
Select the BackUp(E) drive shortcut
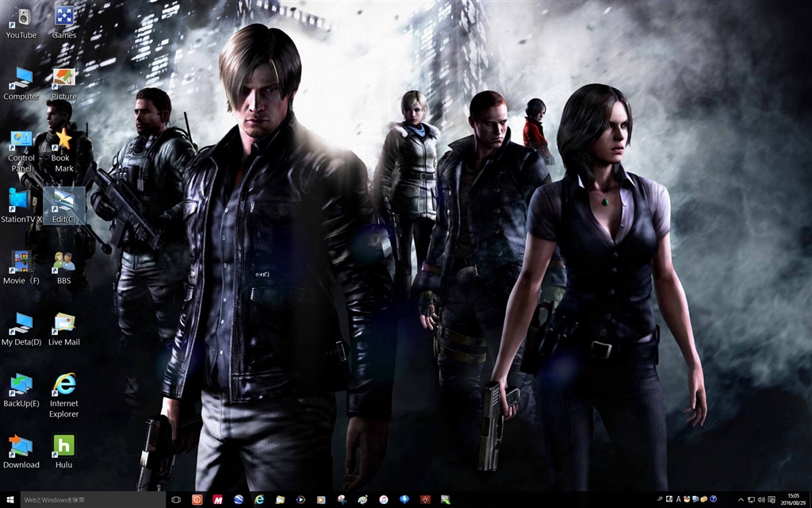tap(21, 391)
